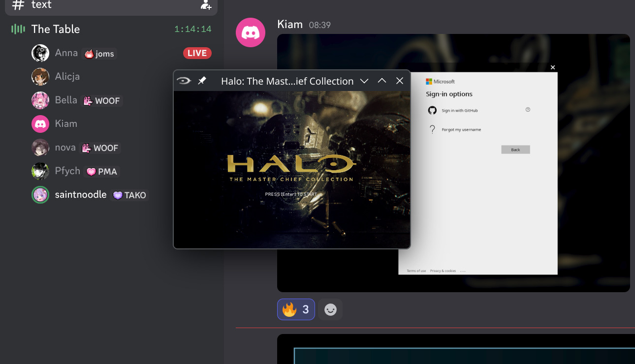Click saintnoodle's avatar in voice list
This screenshot has height=364, width=635.
pos(40,195)
